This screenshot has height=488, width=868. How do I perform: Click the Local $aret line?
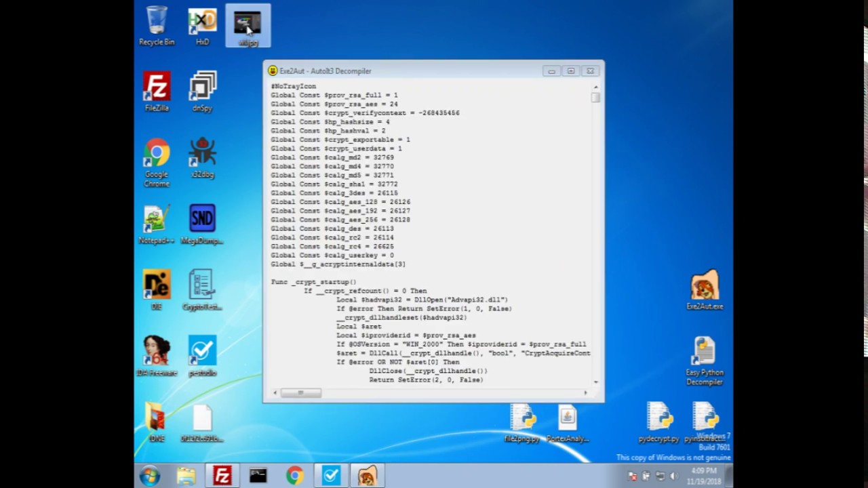pos(359,326)
